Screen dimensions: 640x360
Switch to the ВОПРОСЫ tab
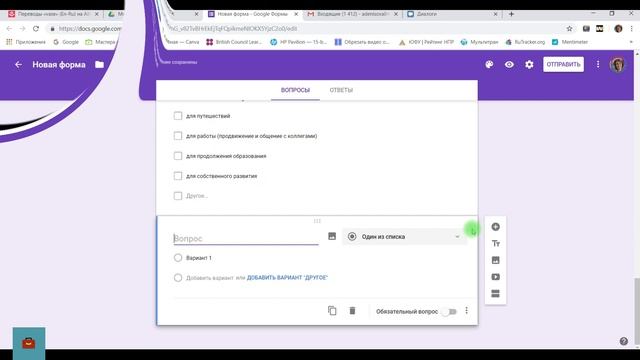pyautogui.click(x=295, y=90)
